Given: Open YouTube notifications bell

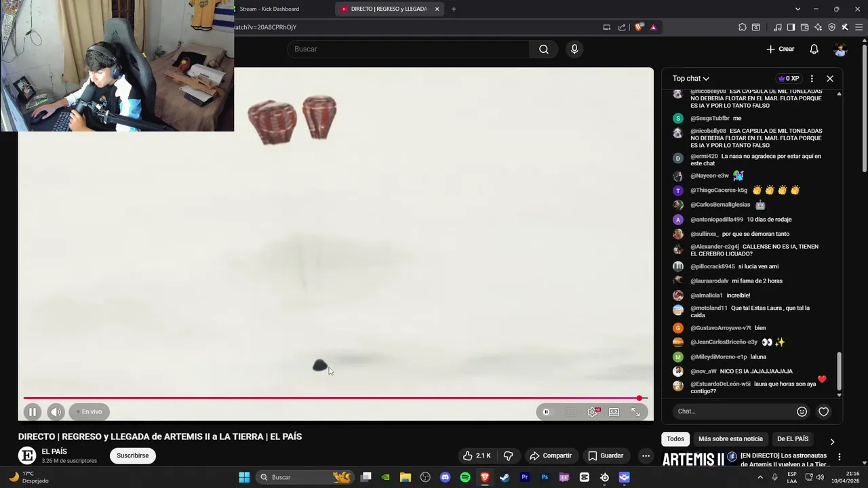Looking at the screenshot, I should click(814, 49).
